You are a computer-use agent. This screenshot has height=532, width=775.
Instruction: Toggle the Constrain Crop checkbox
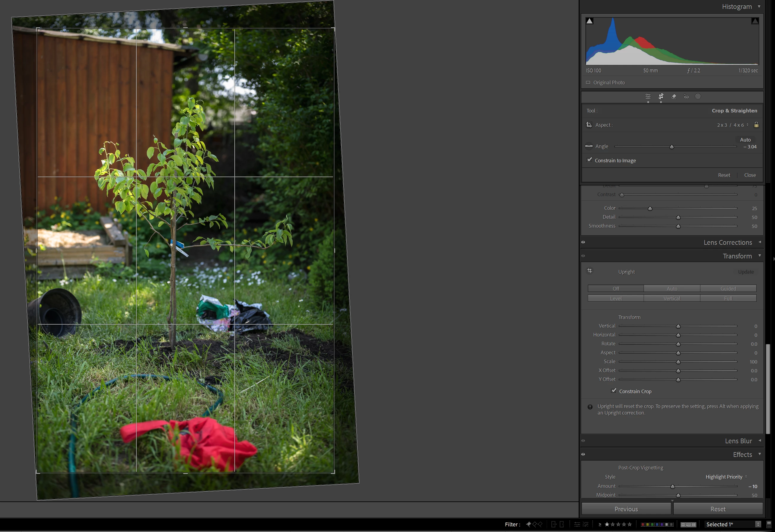click(x=613, y=391)
